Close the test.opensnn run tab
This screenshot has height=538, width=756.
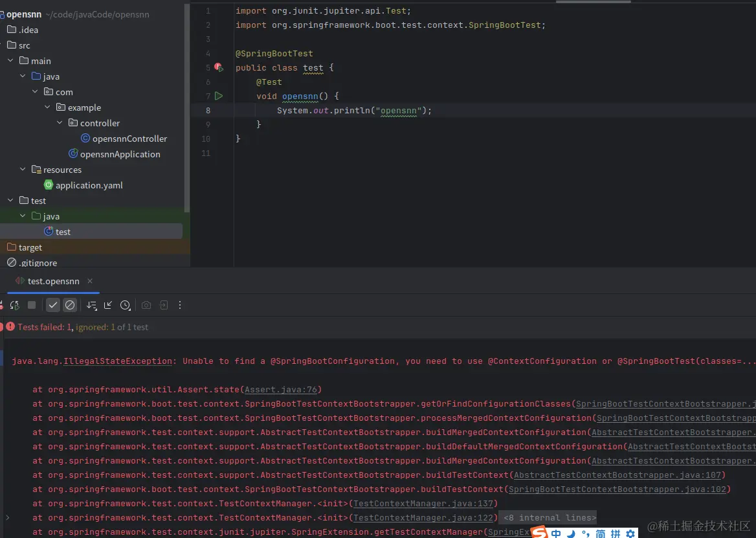90,281
